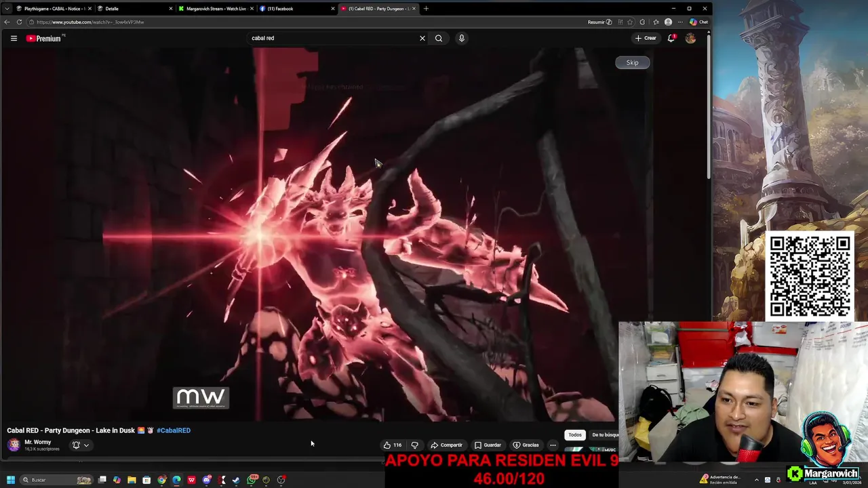
Task: Click Resumir in the address bar
Action: pos(599,22)
